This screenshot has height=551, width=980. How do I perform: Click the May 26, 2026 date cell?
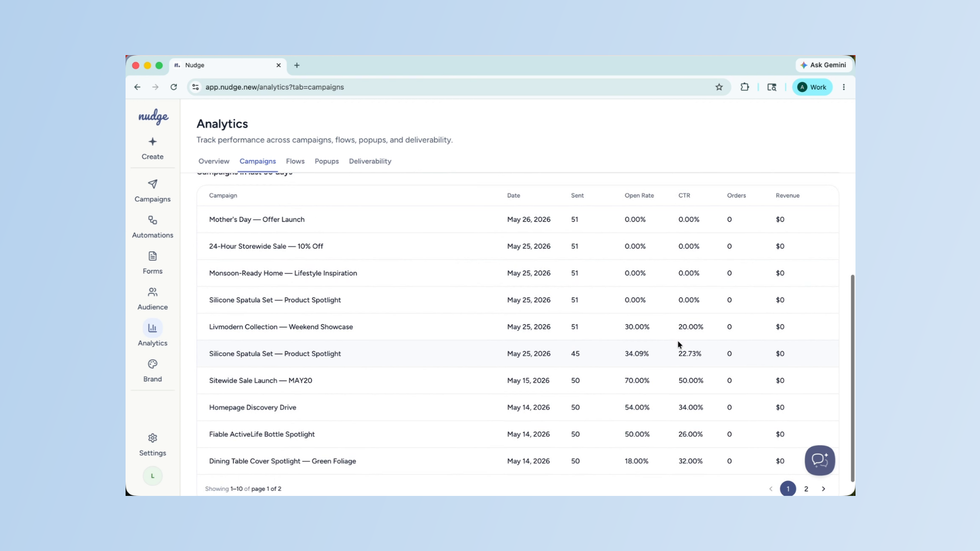tap(529, 219)
